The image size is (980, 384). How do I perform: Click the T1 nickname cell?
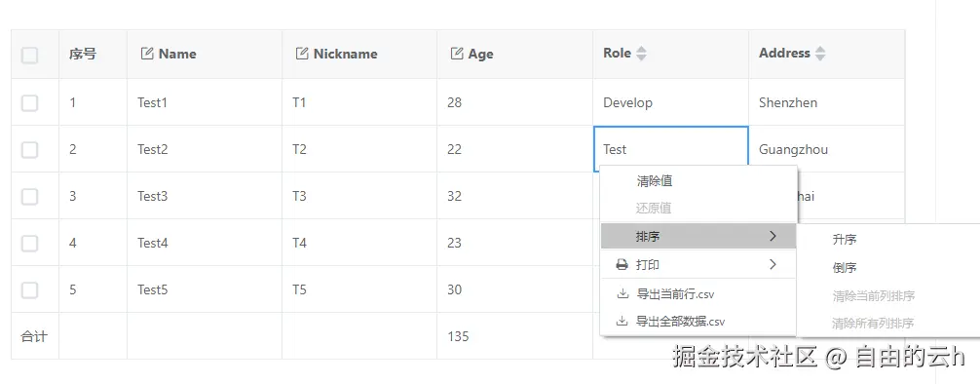(x=359, y=102)
